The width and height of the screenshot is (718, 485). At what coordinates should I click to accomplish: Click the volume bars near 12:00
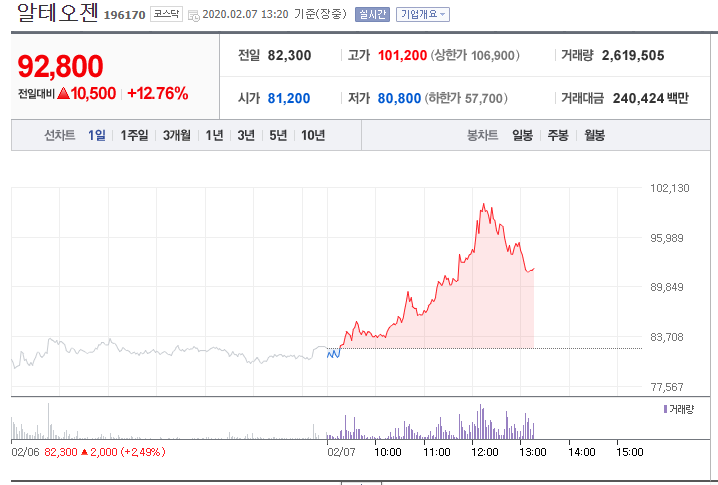482,424
